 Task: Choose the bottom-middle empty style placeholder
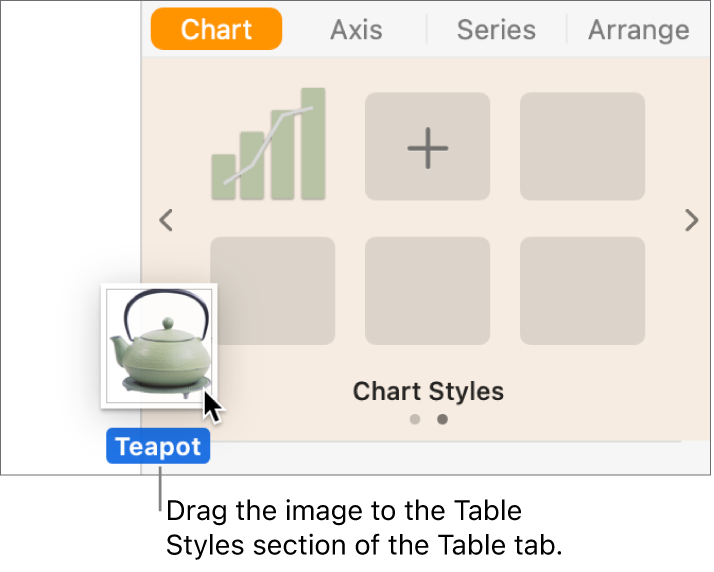[427, 291]
